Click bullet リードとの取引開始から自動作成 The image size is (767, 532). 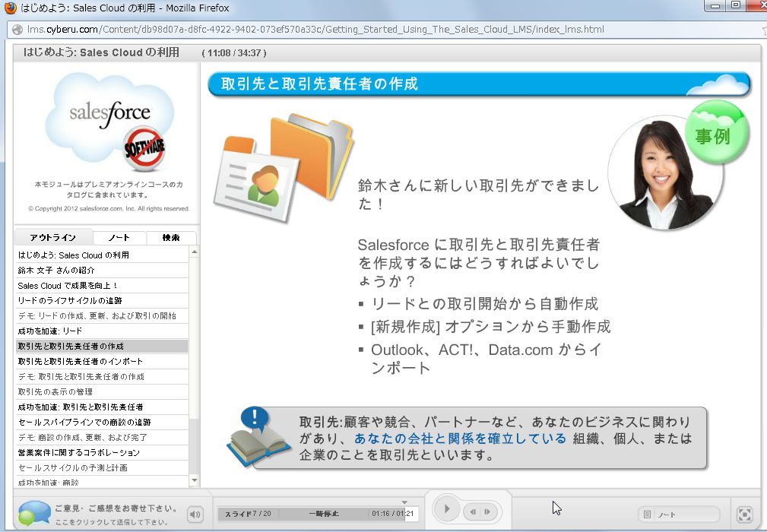pyautogui.click(x=485, y=304)
